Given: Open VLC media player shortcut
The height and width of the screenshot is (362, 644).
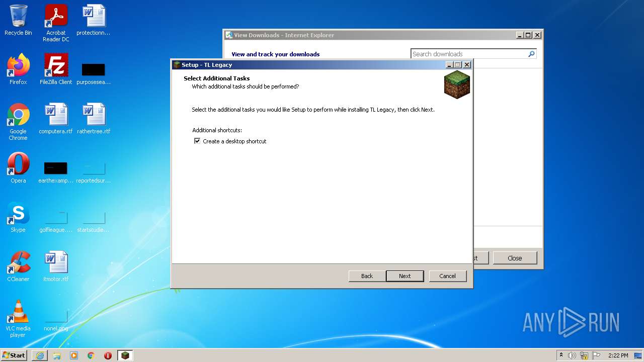Looking at the screenshot, I should pos(18,319).
